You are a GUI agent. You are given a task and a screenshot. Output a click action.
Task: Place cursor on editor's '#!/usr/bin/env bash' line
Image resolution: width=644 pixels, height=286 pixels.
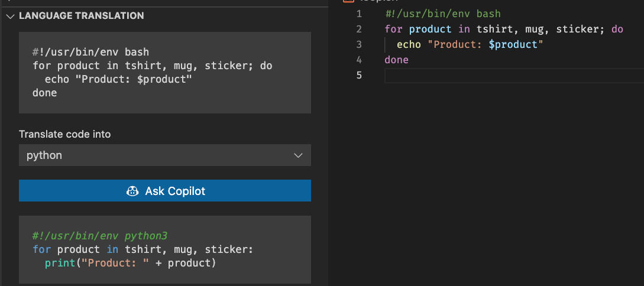[443, 14]
